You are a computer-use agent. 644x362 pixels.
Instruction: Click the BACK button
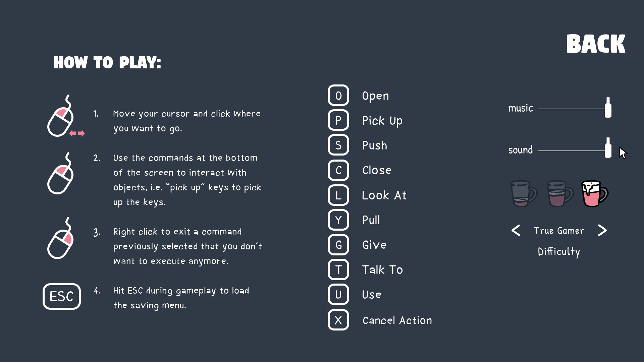[596, 44]
